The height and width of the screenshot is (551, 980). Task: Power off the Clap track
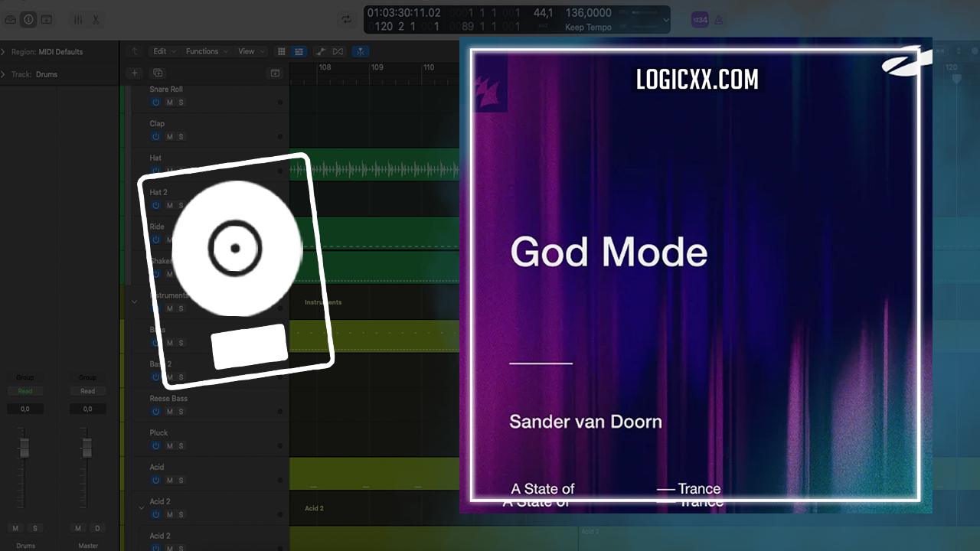point(155,137)
